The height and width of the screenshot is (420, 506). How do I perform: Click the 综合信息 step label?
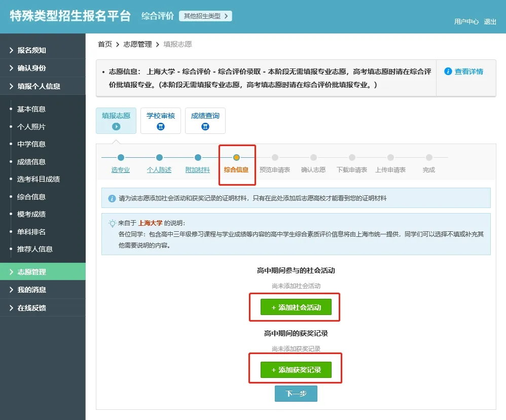pyautogui.click(x=236, y=170)
